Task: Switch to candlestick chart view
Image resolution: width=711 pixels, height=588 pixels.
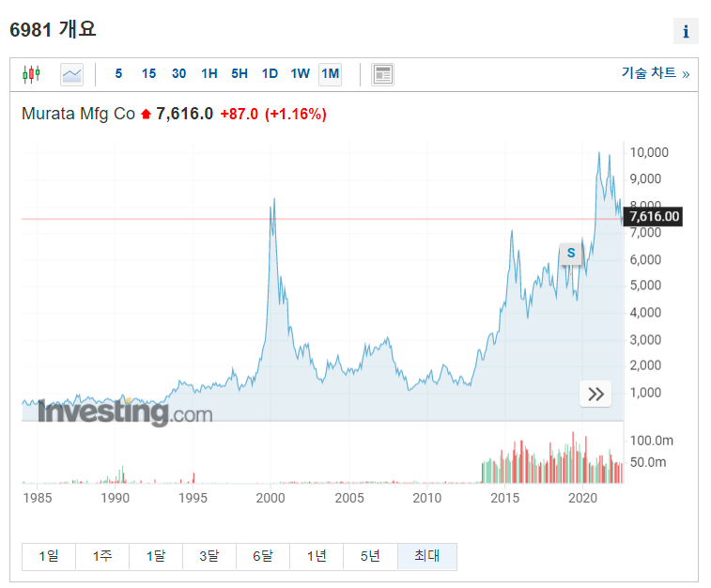Action: point(31,74)
